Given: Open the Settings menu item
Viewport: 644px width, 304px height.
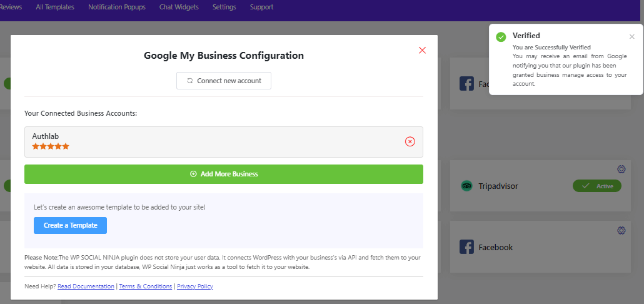Looking at the screenshot, I should pos(224,8).
